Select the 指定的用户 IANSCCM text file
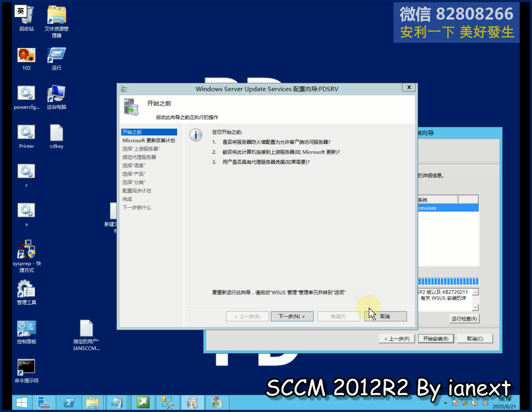532x412 pixels. point(86,335)
